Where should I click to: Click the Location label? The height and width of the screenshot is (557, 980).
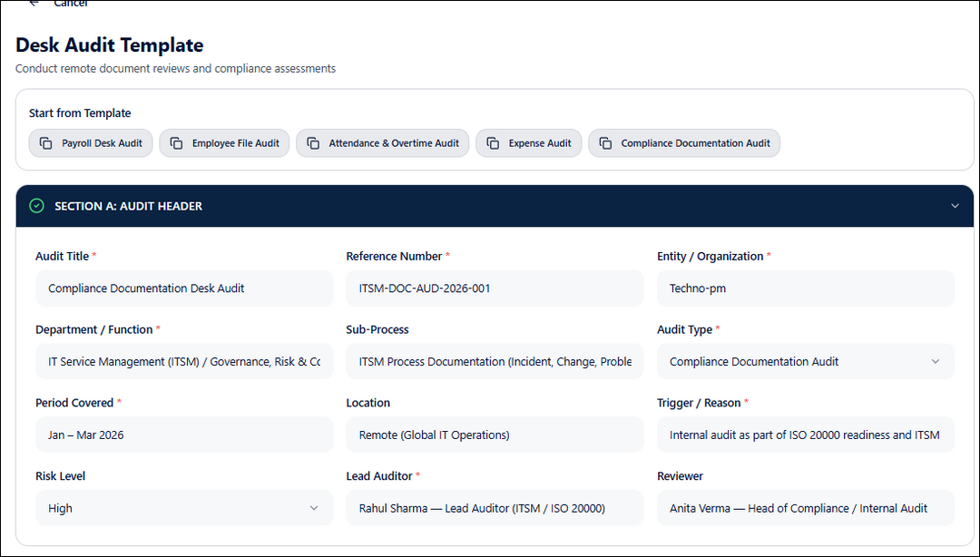coord(368,403)
